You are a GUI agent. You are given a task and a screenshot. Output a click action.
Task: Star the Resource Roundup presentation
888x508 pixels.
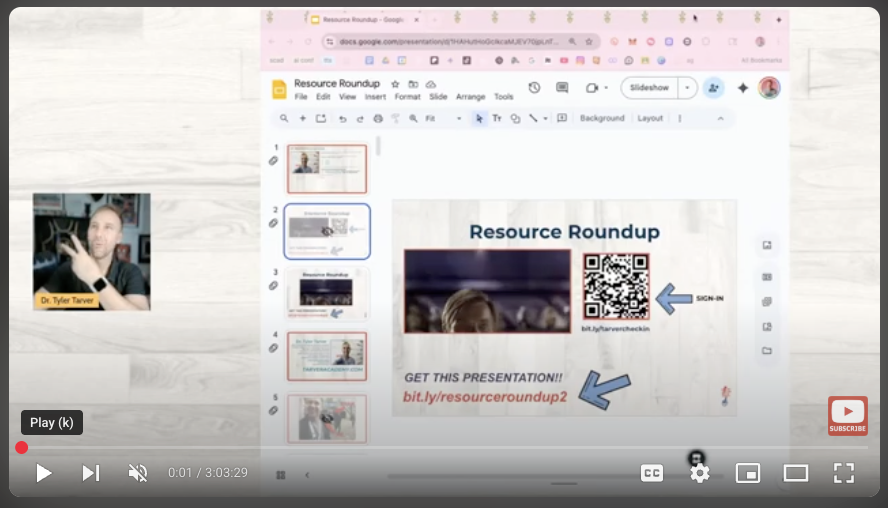coord(395,84)
